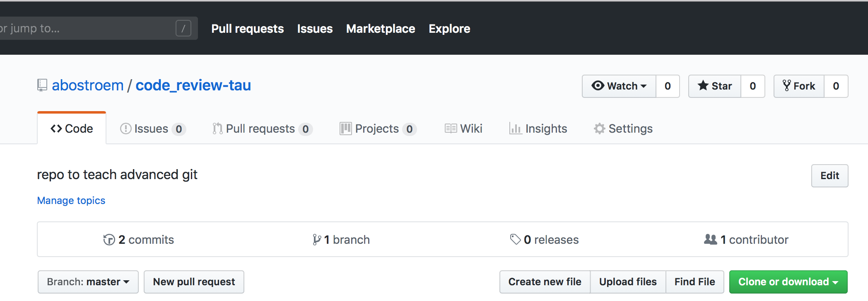868x301 pixels.
Task: Star this repository
Action: point(715,86)
